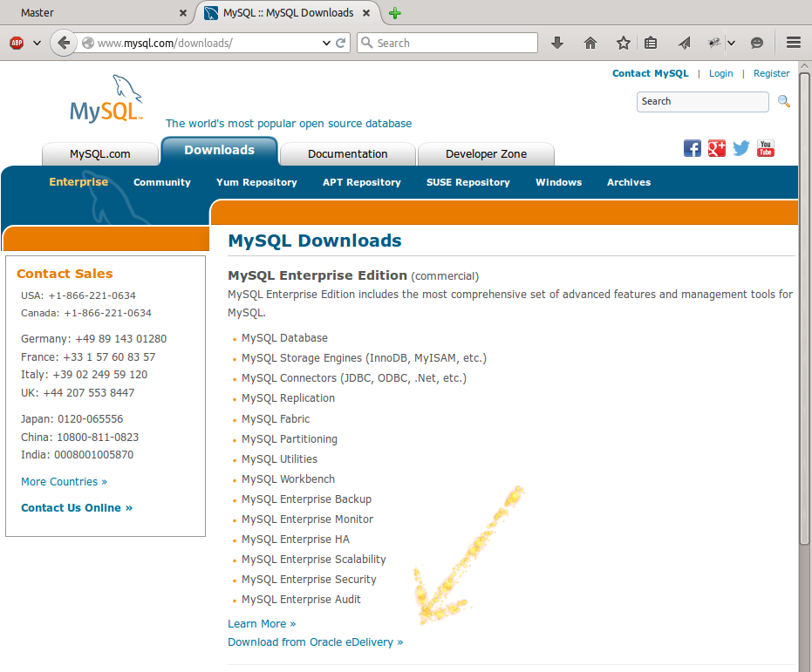Click the 'MySQL Fabric' list item

[x=276, y=418]
